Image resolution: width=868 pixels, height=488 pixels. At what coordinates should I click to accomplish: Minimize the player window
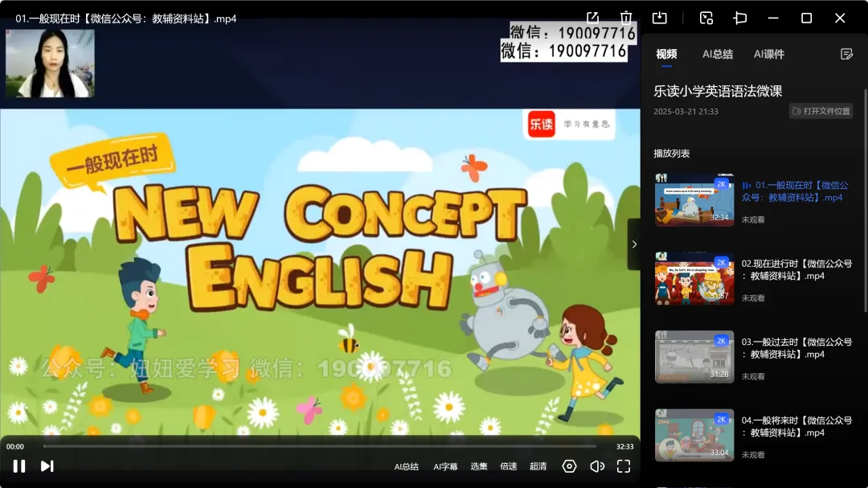pyautogui.click(x=773, y=18)
